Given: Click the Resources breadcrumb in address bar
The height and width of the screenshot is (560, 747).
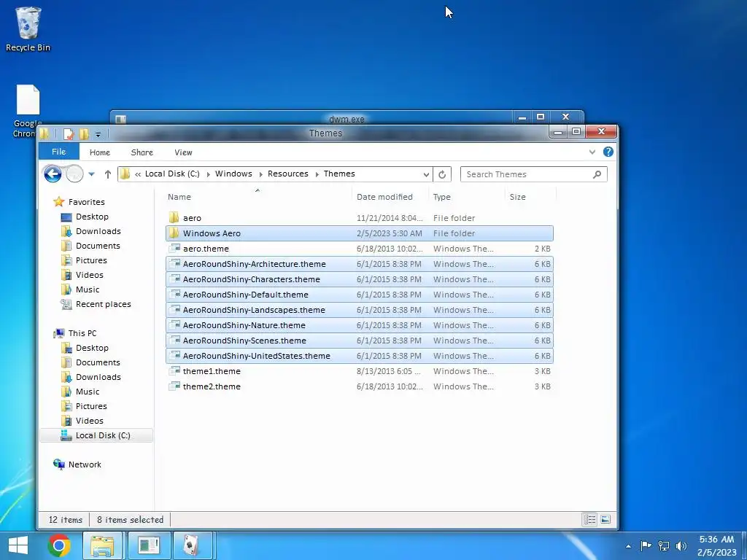Looking at the screenshot, I should pos(287,174).
